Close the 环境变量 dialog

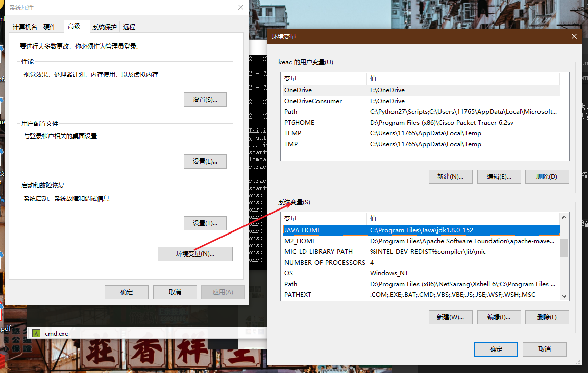(x=574, y=36)
